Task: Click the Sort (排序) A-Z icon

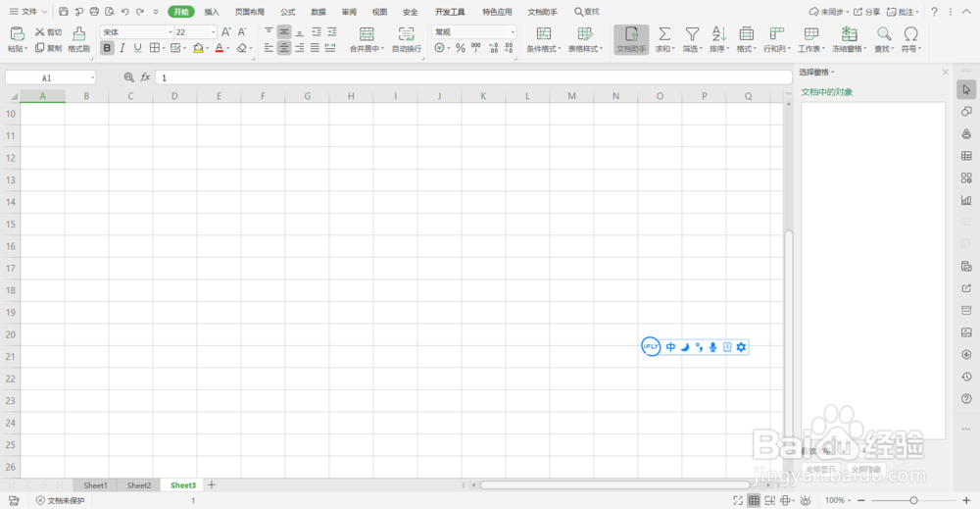Action: point(718,33)
